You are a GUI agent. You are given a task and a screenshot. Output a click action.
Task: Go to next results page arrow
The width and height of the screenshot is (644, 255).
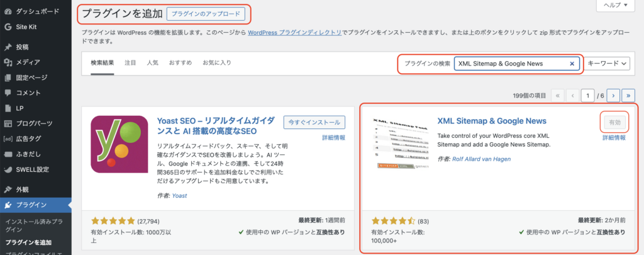[x=613, y=96]
